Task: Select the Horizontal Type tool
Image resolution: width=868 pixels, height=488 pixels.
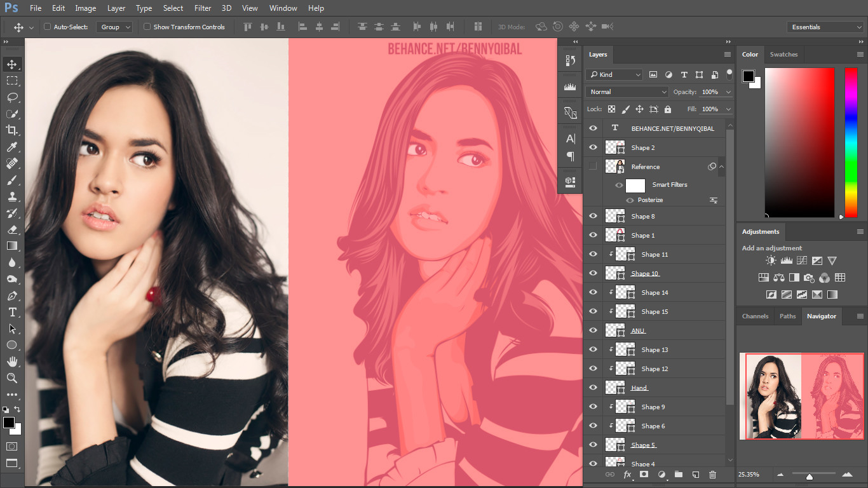Action: click(12, 312)
